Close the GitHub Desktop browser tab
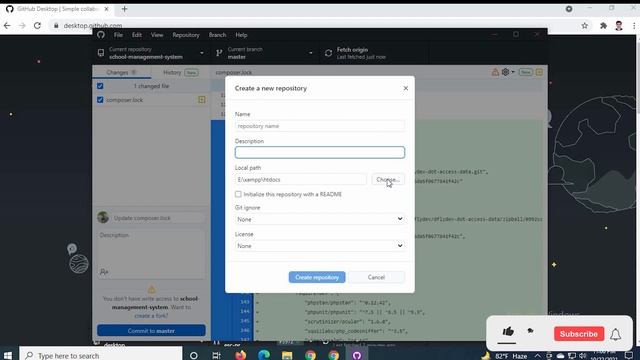 pyautogui.click(x=107, y=9)
